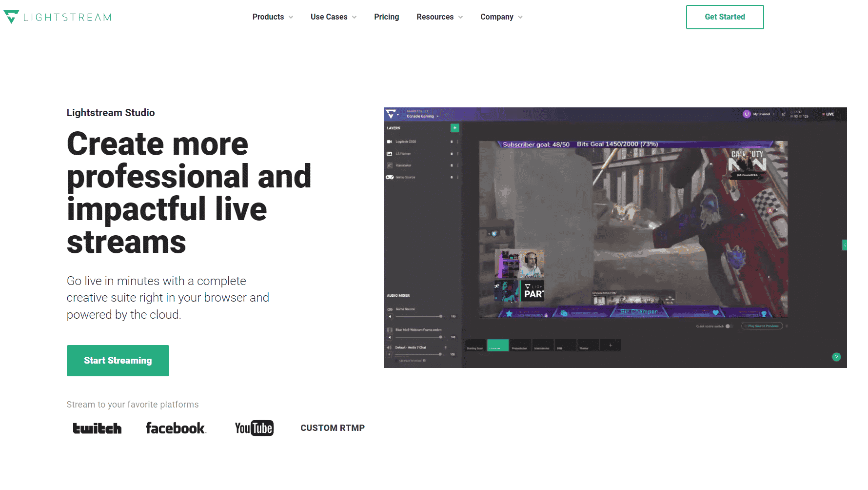This screenshot has width=868, height=490.
Task: Open options menu for Logitech C920 layer
Action: [457, 142]
